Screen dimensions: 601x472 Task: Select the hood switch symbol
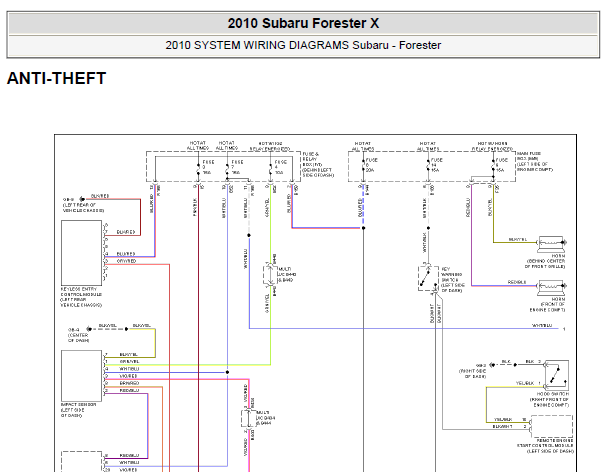[x=557, y=375]
